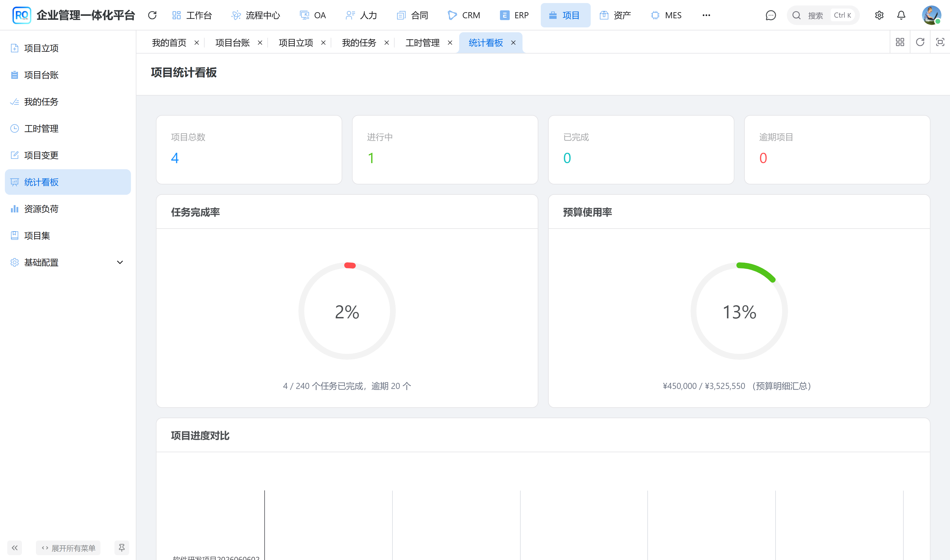Open 项目集 in the sidebar
This screenshot has width=950, height=560.
click(68, 236)
